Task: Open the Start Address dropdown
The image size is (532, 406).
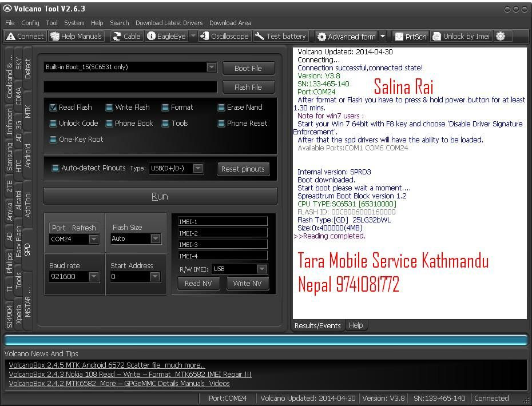Action: point(154,277)
